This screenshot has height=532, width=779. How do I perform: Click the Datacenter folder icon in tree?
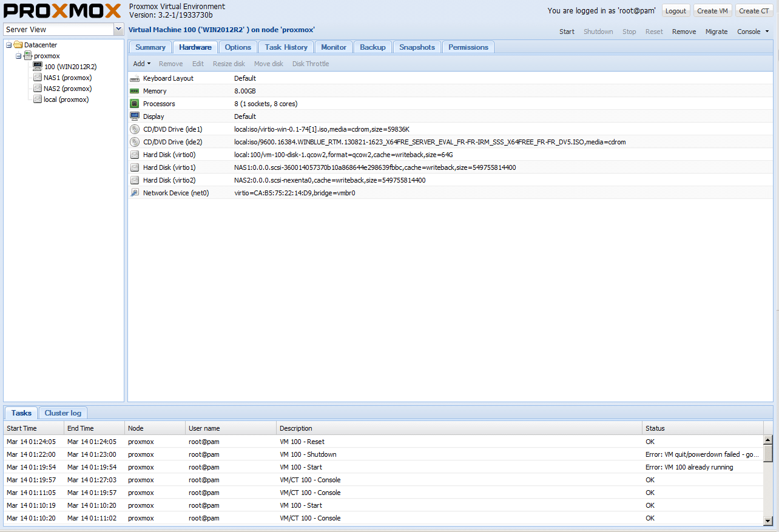18,45
